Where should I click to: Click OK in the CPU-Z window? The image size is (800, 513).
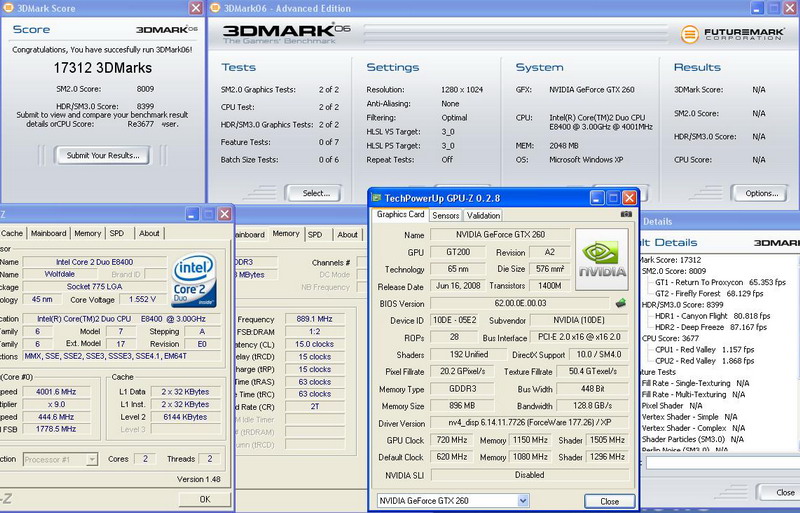point(205,499)
